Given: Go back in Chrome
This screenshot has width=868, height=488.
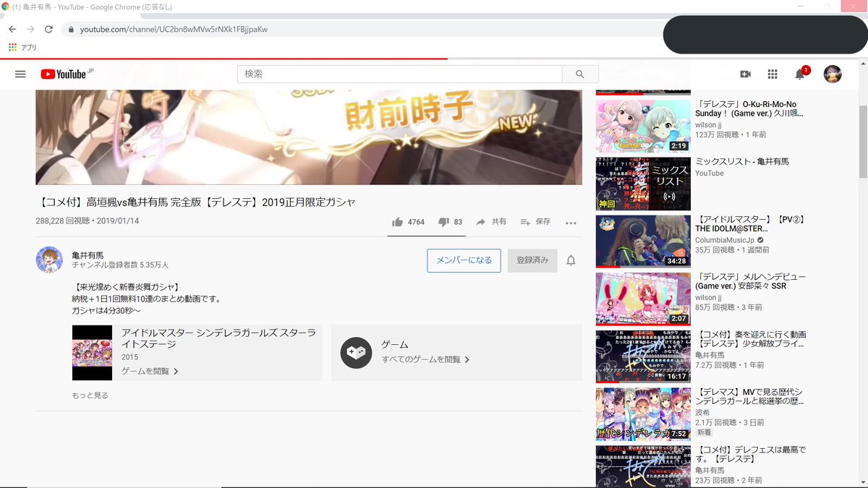Looking at the screenshot, I should pyautogui.click(x=12, y=29).
